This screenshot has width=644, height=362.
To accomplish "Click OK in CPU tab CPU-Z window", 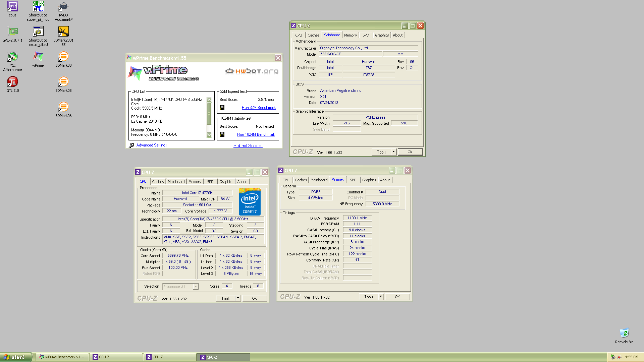I will [254, 299].
